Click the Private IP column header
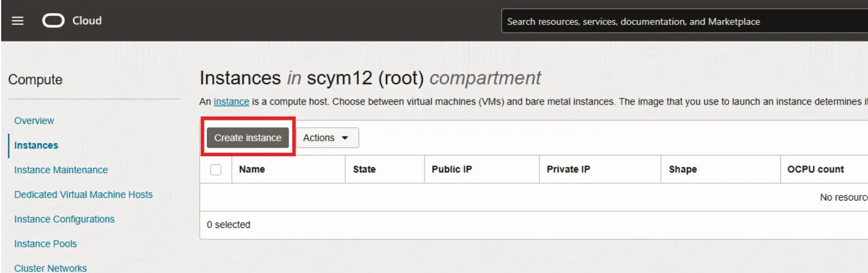 coord(569,169)
